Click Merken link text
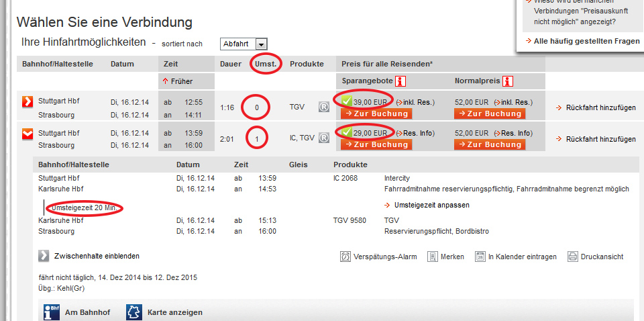644x321 pixels. (x=453, y=257)
